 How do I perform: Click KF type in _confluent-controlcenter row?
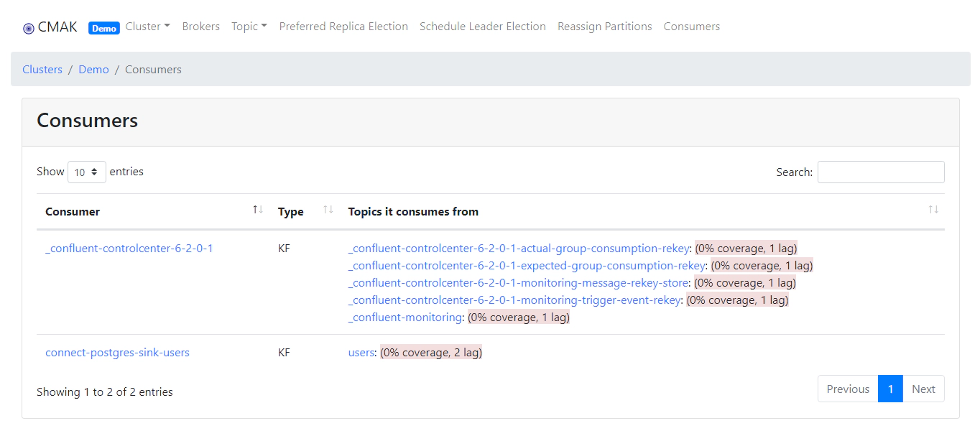[285, 249]
